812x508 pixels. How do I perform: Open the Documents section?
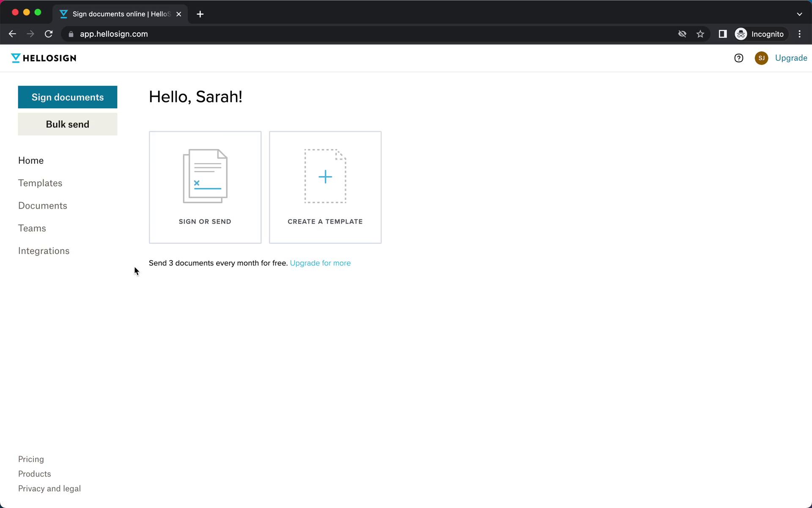[43, 205]
